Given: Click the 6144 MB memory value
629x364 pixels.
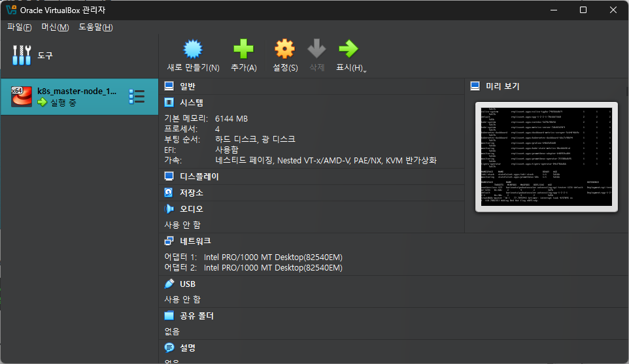Looking at the screenshot, I should click(x=231, y=119).
